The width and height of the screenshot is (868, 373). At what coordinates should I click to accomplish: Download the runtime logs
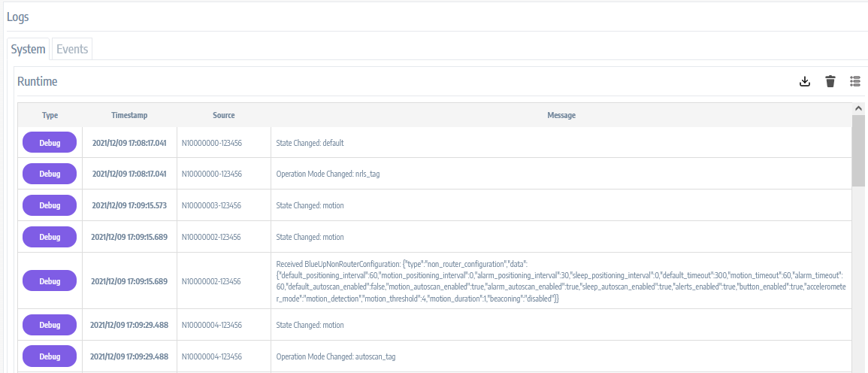805,81
